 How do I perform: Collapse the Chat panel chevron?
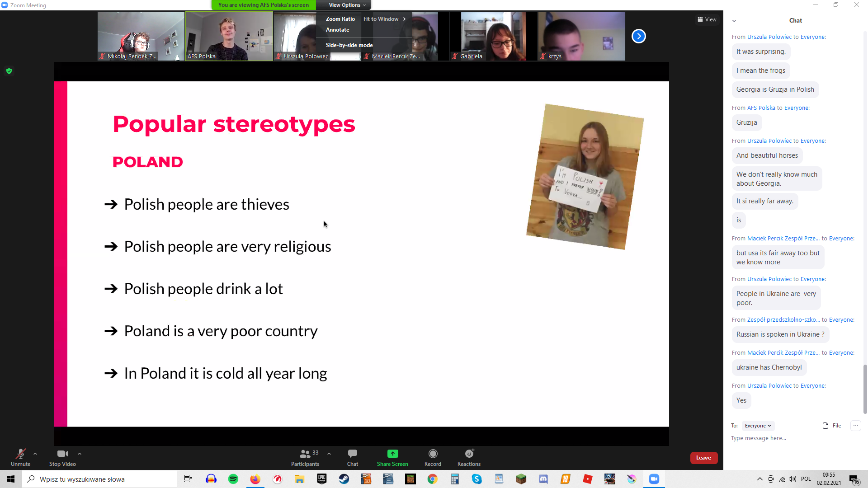pyautogui.click(x=734, y=21)
